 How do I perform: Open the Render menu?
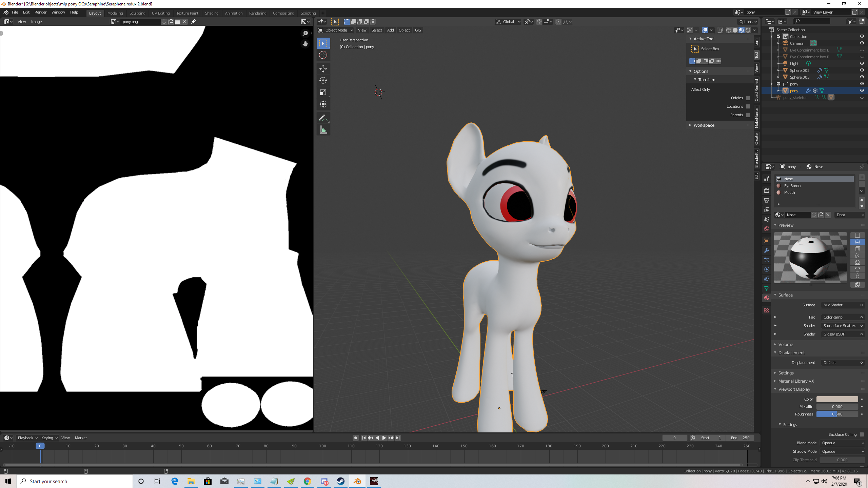pyautogui.click(x=40, y=12)
